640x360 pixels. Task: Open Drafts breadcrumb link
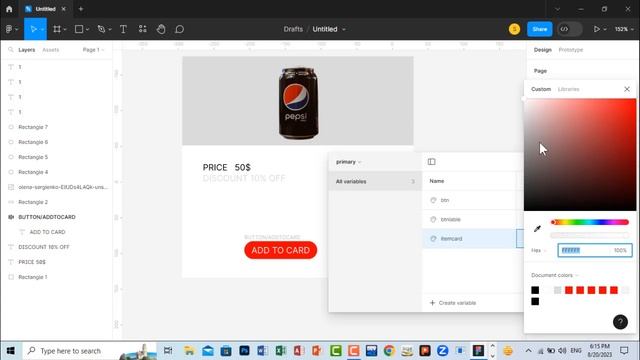pyautogui.click(x=293, y=29)
